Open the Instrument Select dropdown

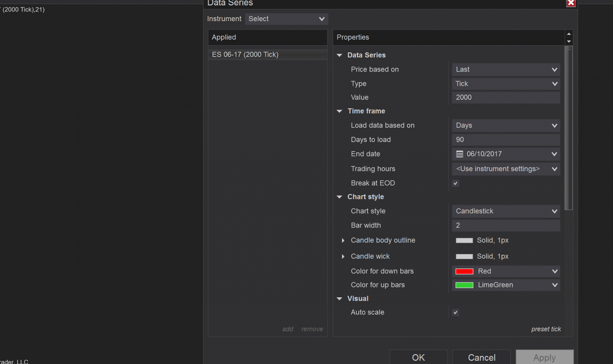(x=286, y=19)
